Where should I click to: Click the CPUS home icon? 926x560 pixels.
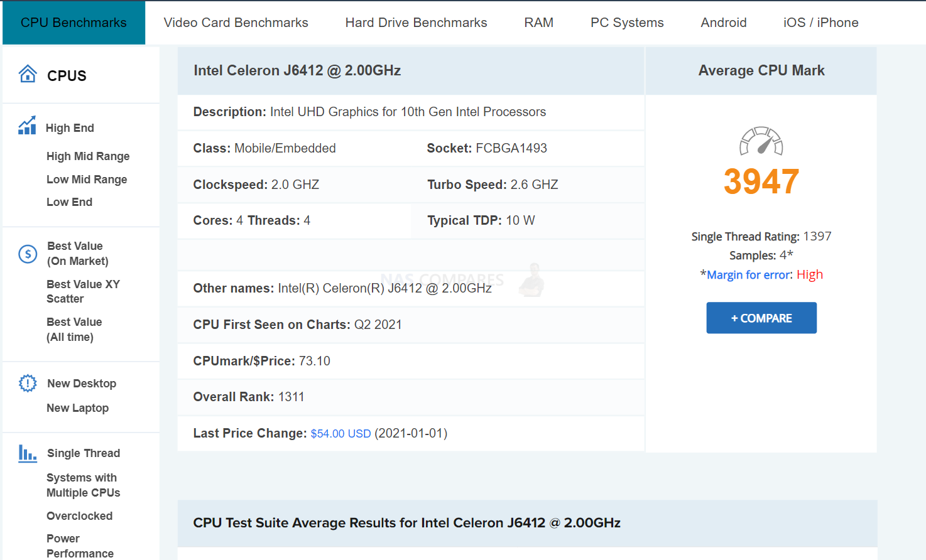[x=28, y=74]
